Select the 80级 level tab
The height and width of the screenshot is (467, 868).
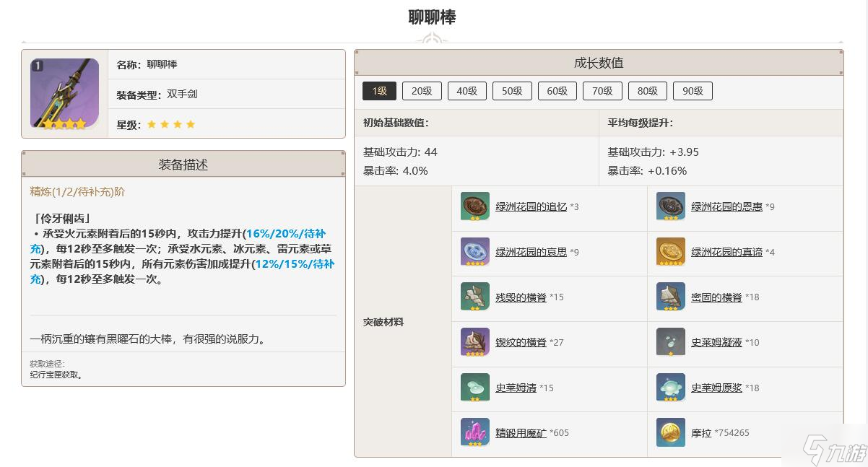tap(648, 91)
